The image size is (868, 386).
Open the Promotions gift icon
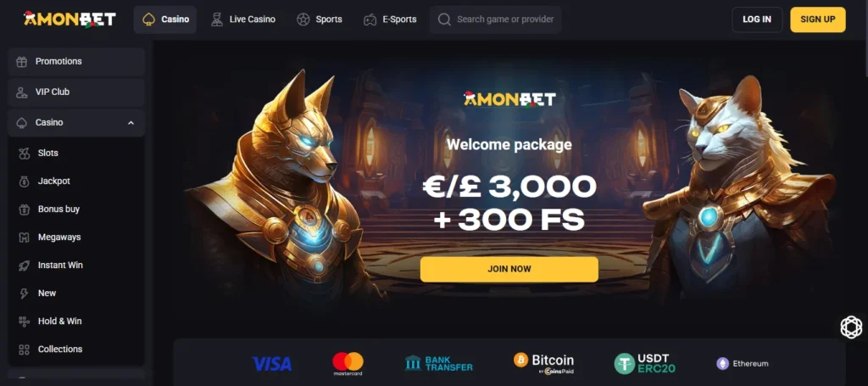tap(21, 61)
